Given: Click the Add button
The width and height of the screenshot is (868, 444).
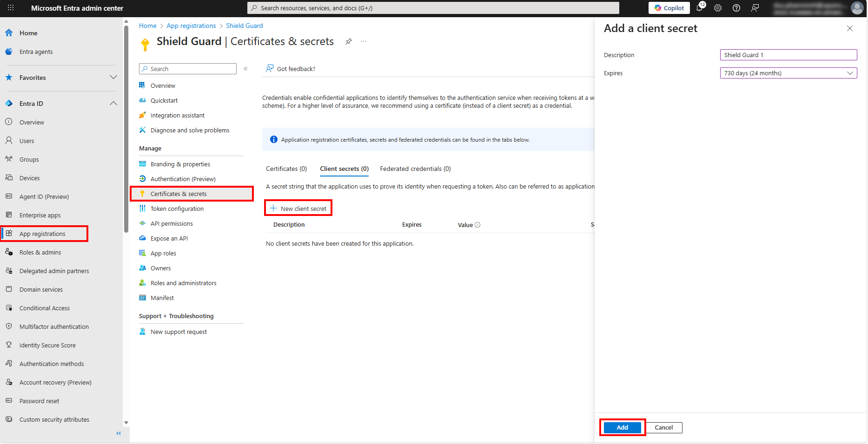Looking at the screenshot, I should click(622, 427).
